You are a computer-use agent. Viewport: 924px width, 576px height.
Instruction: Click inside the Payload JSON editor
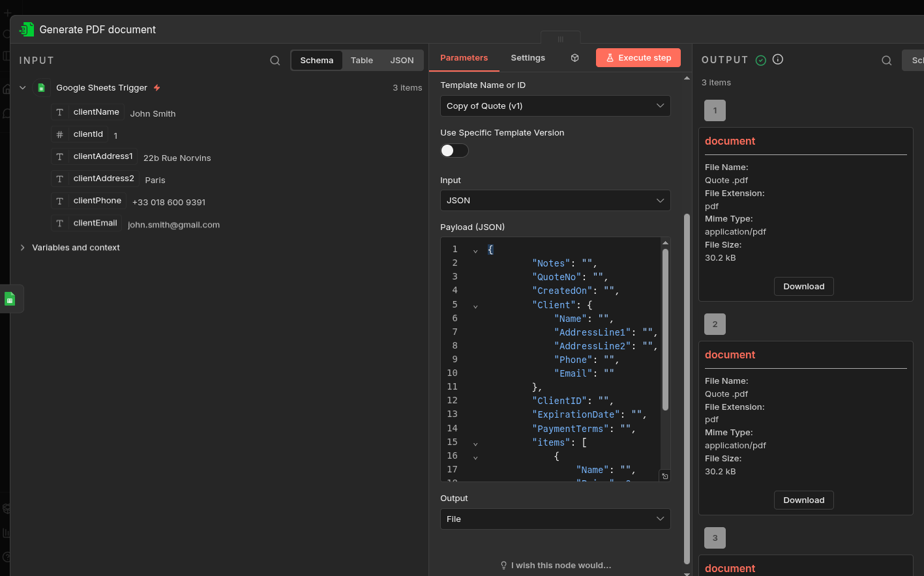[567, 358]
